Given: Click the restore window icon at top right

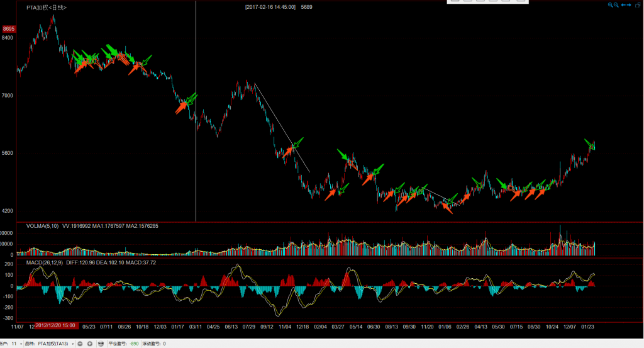Looking at the screenshot, I should [638, 5].
